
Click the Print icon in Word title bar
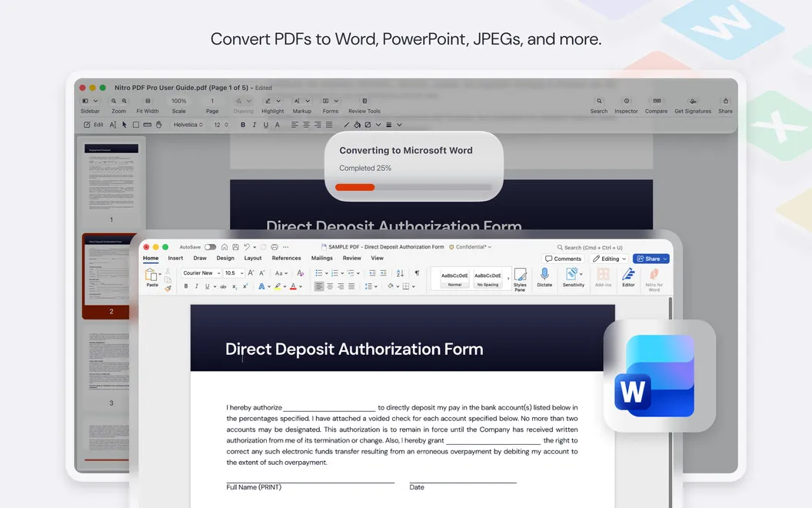(275, 247)
